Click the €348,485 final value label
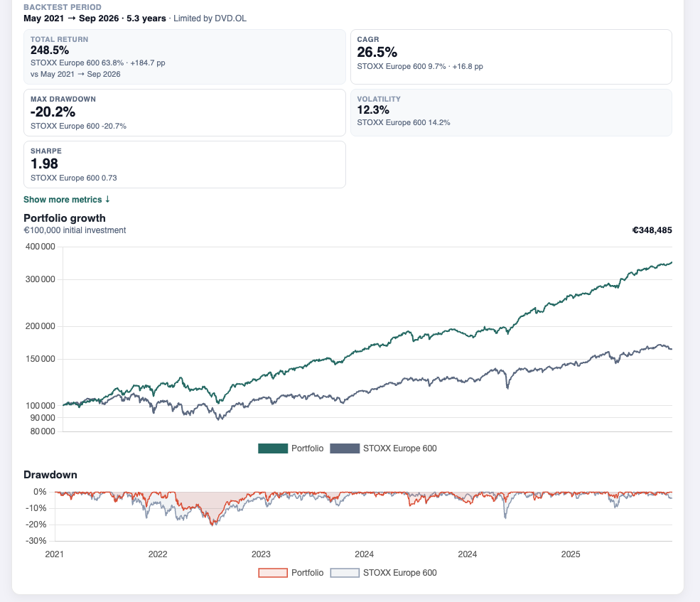700x602 pixels. pos(652,230)
